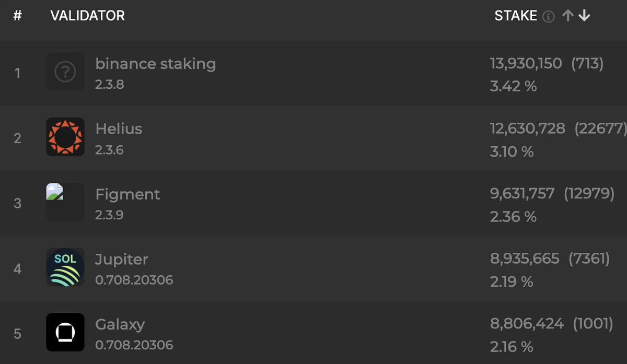Select row number 5 for Galaxy

pyautogui.click(x=17, y=334)
